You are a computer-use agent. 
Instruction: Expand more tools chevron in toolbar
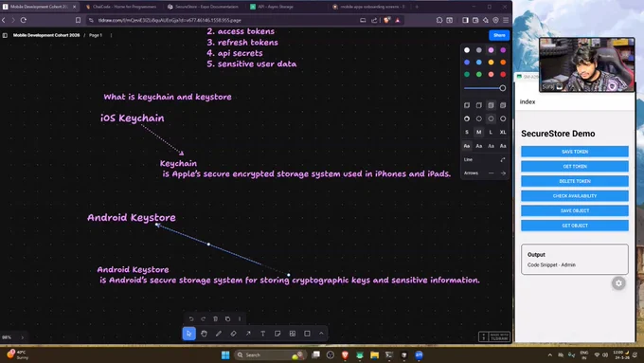tap(321, 334)
